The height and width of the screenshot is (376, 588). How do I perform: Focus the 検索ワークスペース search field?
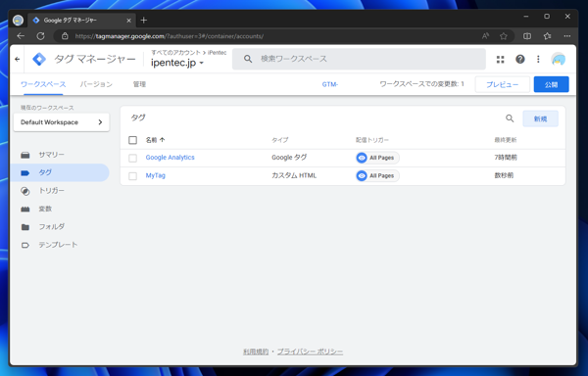click(x=359, y=59)
